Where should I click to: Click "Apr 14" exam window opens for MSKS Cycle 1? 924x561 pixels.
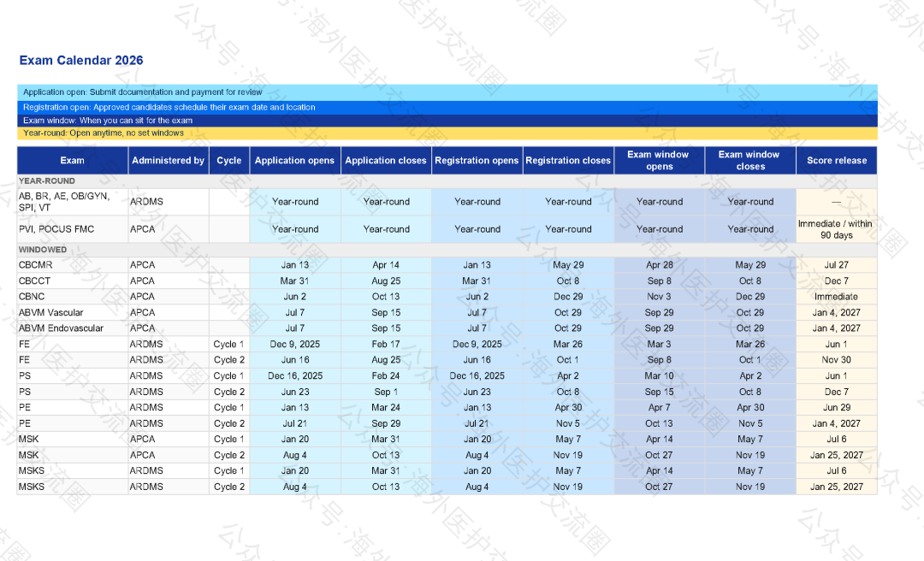pos(659,471)
